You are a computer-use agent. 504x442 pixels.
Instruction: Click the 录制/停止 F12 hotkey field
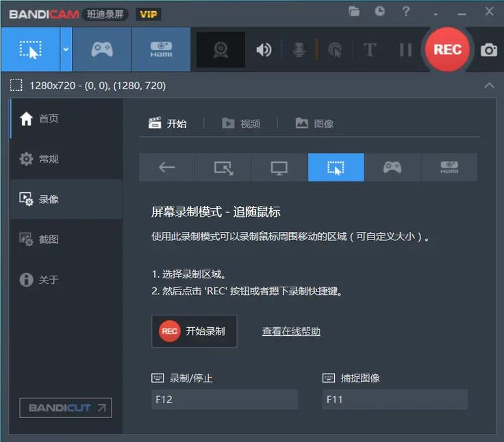pos(224,400)
